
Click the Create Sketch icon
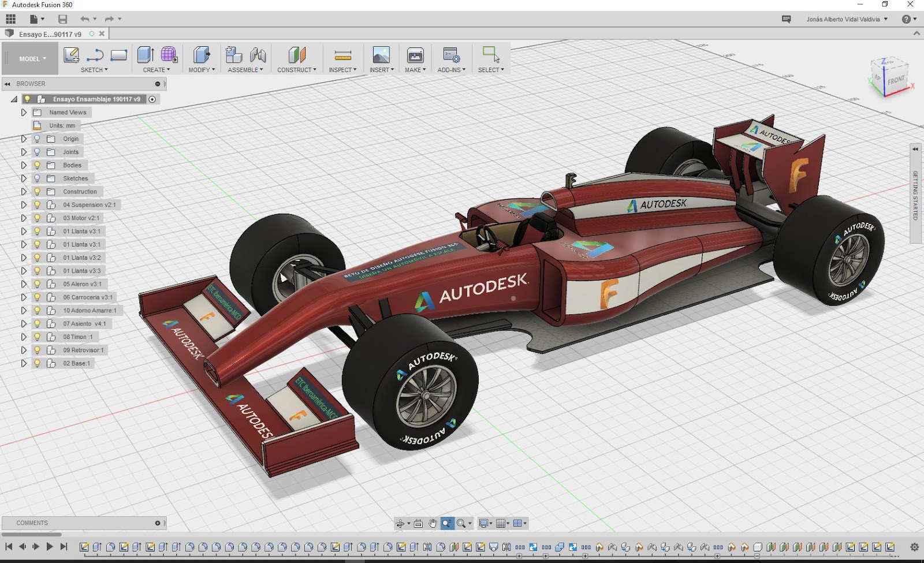(x=71, y=55)
